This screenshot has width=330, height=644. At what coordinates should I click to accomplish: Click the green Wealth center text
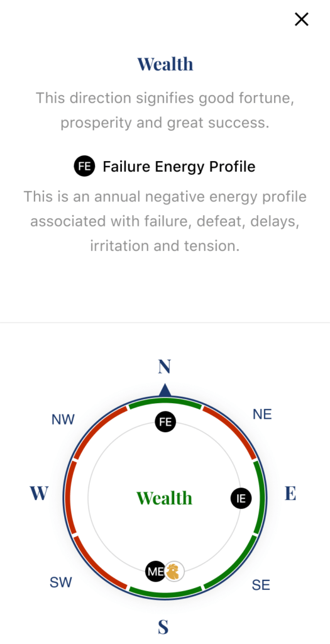tap(164, 498)
